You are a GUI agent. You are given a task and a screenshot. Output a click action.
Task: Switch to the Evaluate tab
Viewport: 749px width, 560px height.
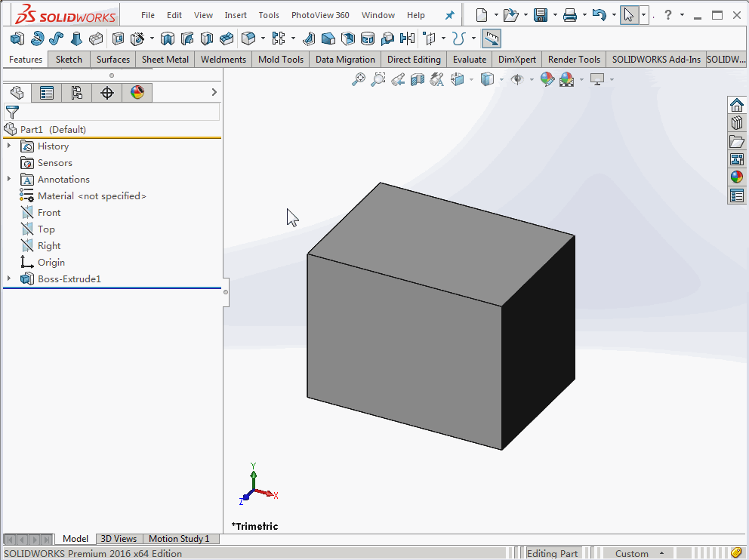[470, 59]
